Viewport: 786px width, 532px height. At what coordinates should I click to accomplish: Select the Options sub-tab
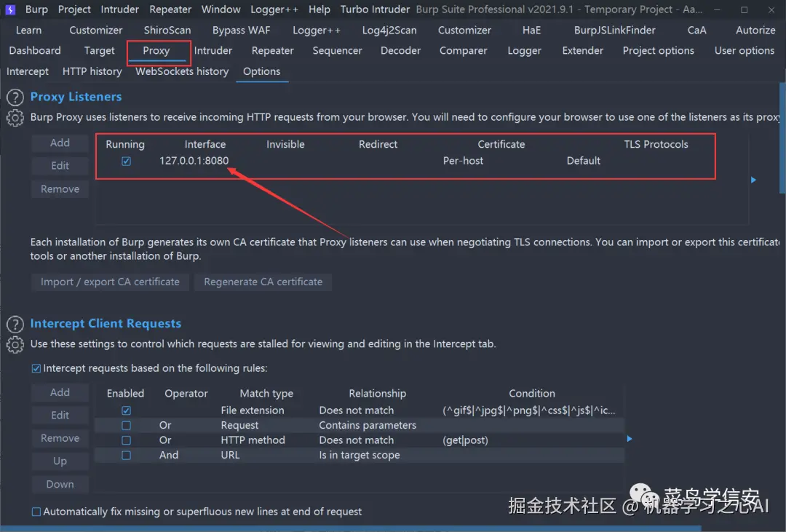click(262, 72)
